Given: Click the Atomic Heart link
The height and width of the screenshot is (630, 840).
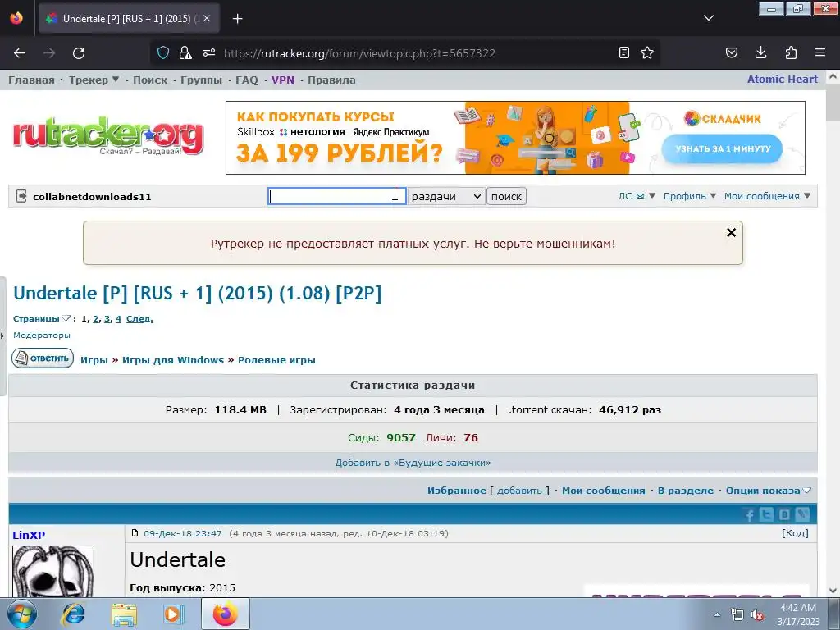Looking at the screenshot, I should click(782, 80).
